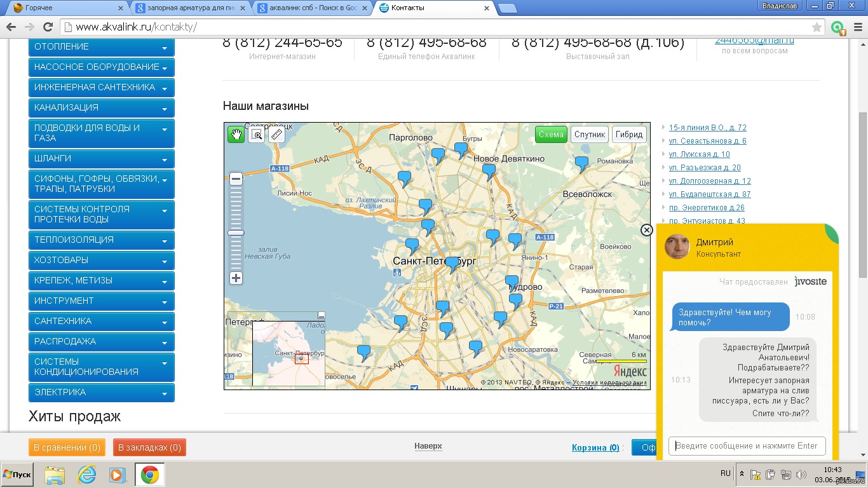Switch map to Спутник view
This screenshot has width=868, height=488.
click(x=590, y=135)
